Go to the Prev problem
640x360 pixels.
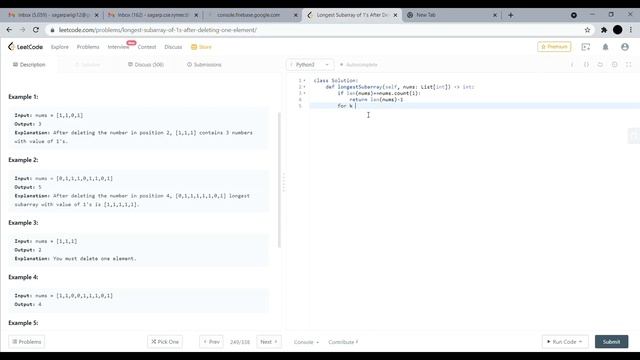point(211,342)
